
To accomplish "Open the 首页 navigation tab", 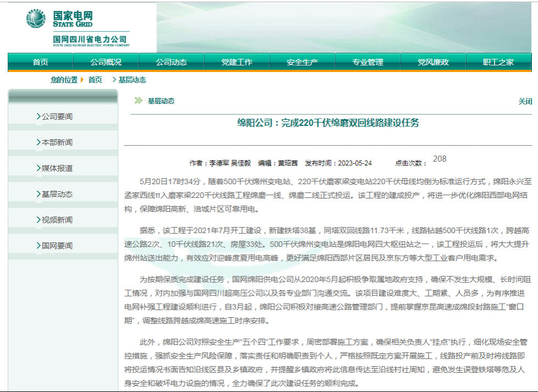I will (40, 62).
